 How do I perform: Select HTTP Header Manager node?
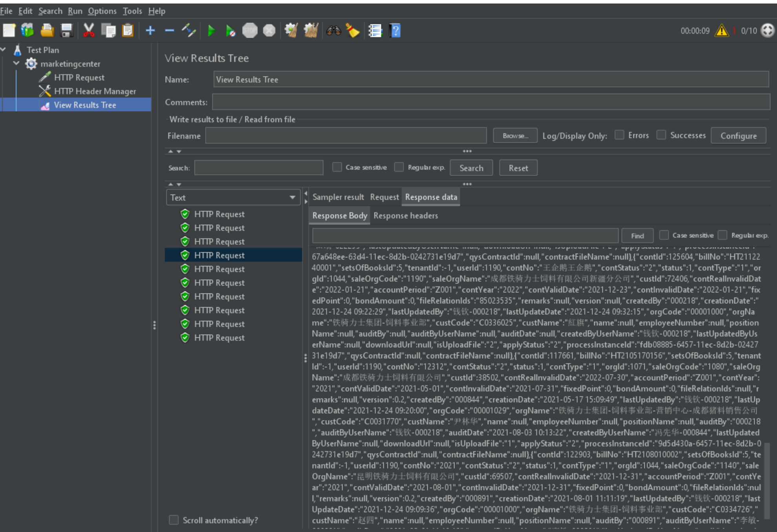(x=95, y=91)
